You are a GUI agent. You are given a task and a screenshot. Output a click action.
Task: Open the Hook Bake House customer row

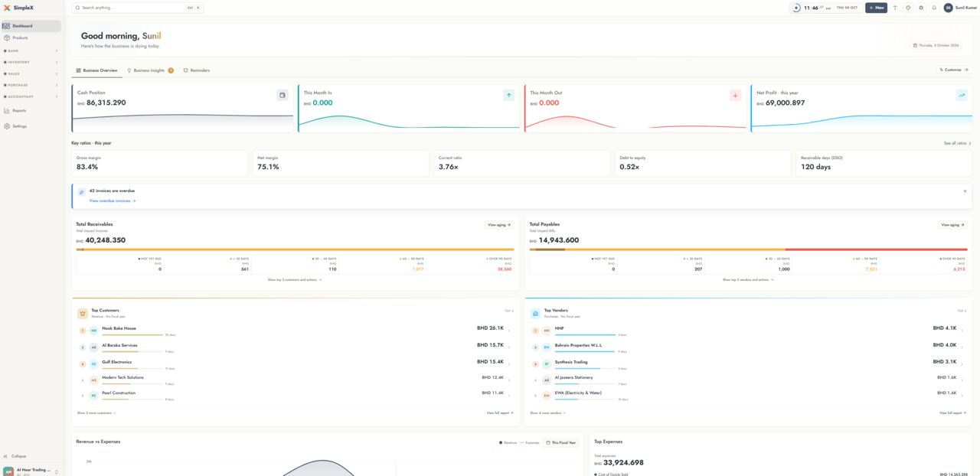click(x=296, y=331)
